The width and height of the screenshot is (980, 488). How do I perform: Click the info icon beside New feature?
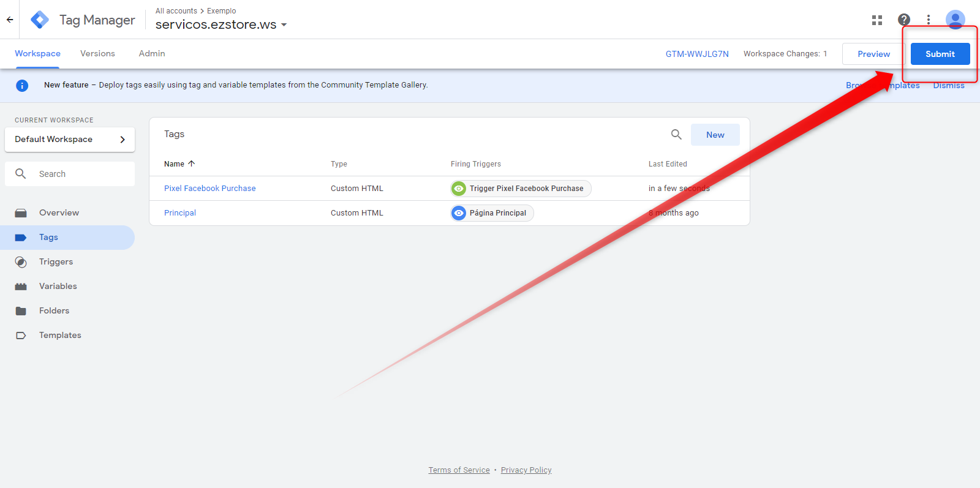[22, 86]
